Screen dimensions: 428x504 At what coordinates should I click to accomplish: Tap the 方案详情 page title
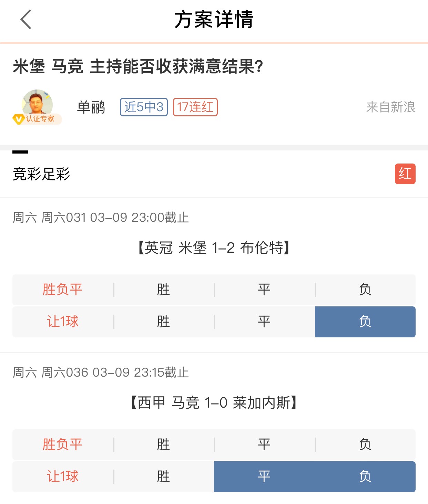pyautogui.click(x=214, y=19)
